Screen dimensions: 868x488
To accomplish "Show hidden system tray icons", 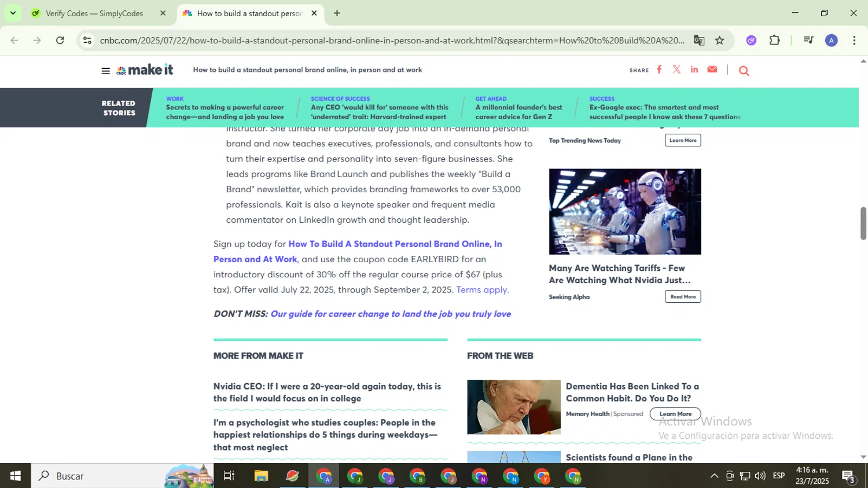I will (x=714, y=476).
